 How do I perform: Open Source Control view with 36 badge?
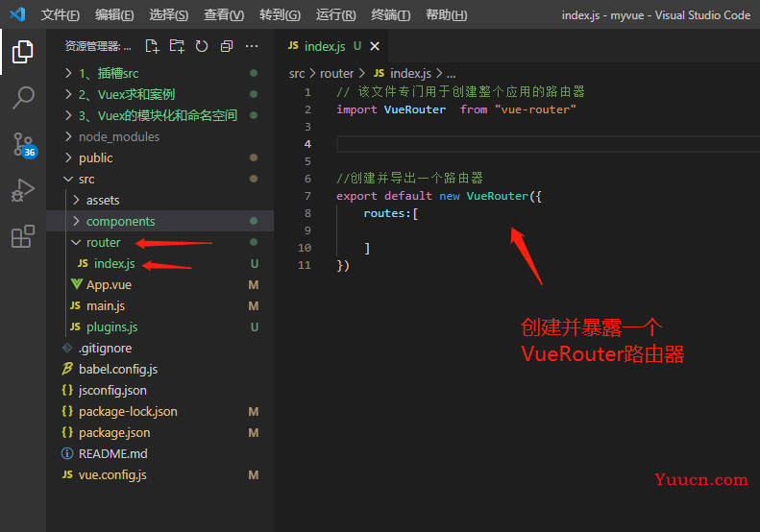click(x=24, y=144)
